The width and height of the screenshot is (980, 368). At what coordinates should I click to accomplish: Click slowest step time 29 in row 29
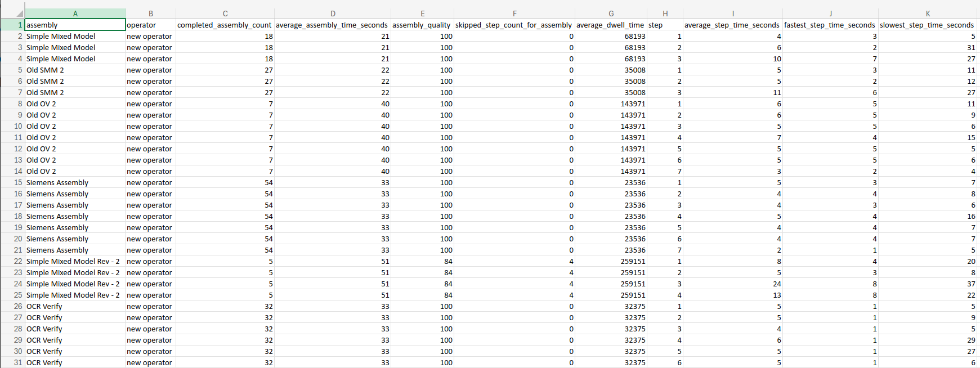coord(971,340)
